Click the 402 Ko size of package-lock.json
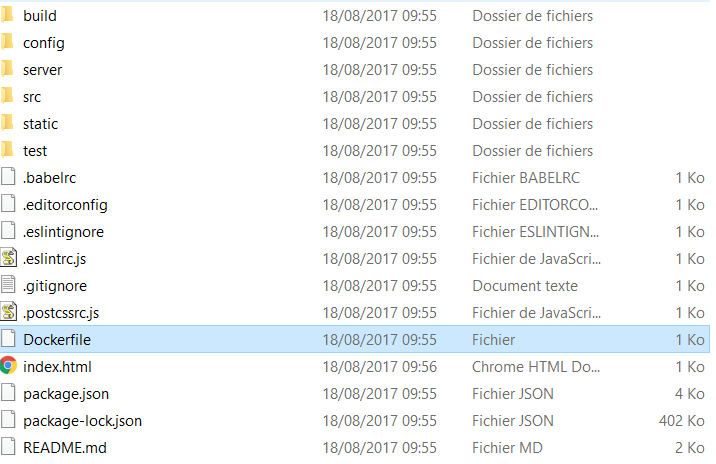Viewport: 716px width, 464px height. (x=681, y=421)
